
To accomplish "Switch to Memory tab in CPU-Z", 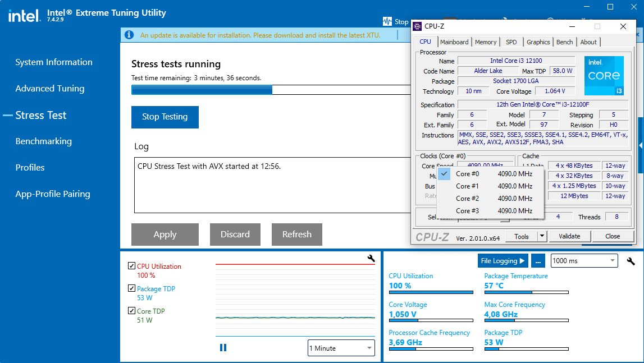I will click(486, 42).
